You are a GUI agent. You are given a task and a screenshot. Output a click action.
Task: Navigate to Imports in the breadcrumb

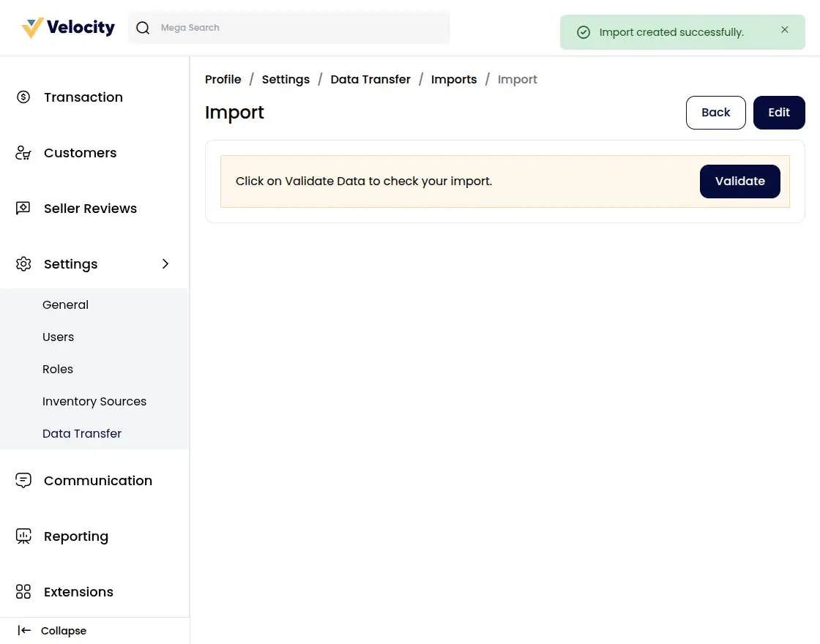click(454, 79)
